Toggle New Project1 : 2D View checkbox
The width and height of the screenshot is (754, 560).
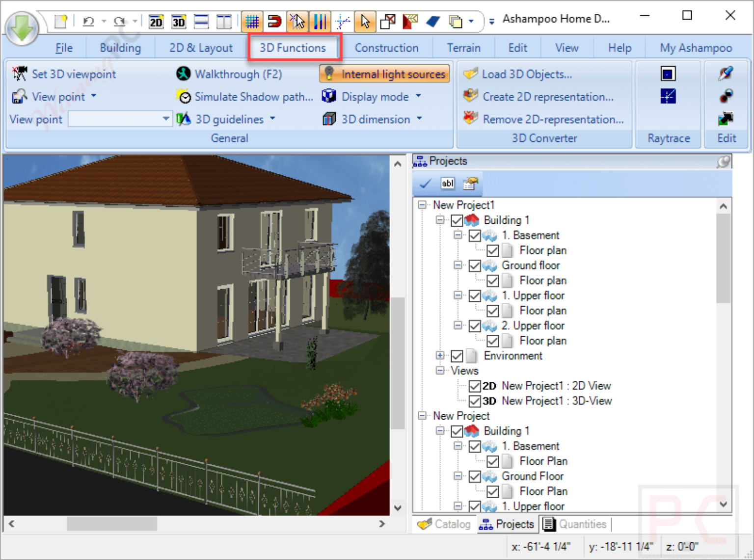(475, 386)
